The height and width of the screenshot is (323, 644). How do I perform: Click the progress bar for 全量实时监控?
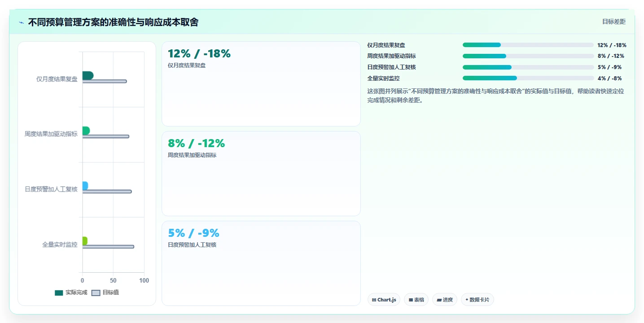pos(528,78)
